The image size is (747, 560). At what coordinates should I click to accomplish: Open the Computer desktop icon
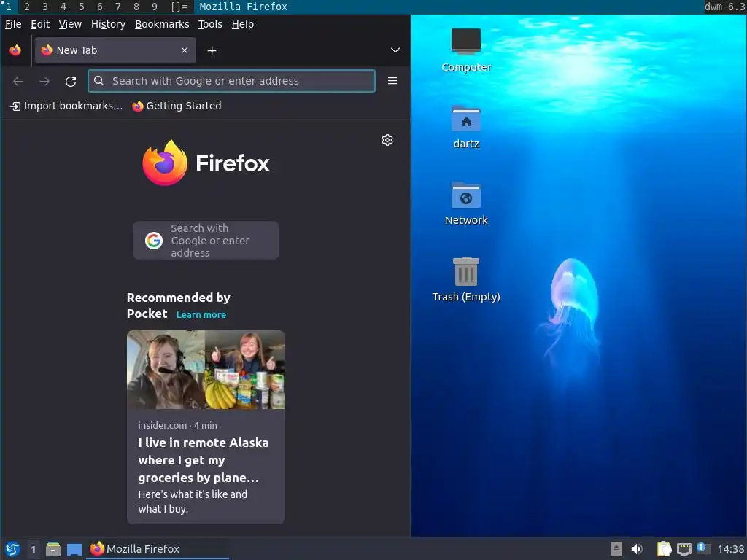(466, 50)
